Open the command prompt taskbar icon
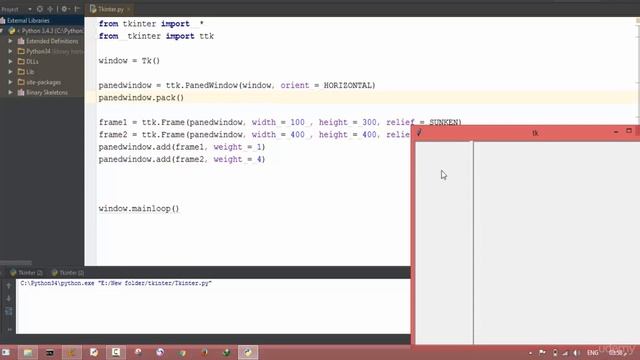 click(x=50, y=352)
